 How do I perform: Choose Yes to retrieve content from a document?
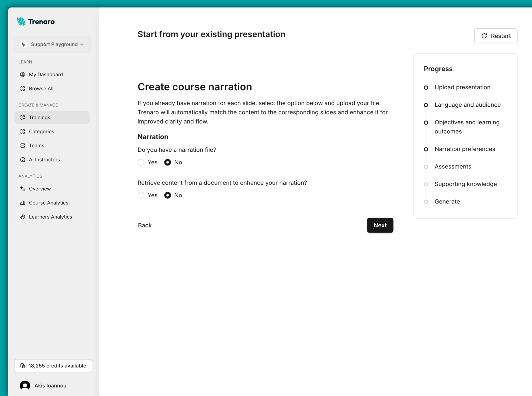tap(141, 195)
